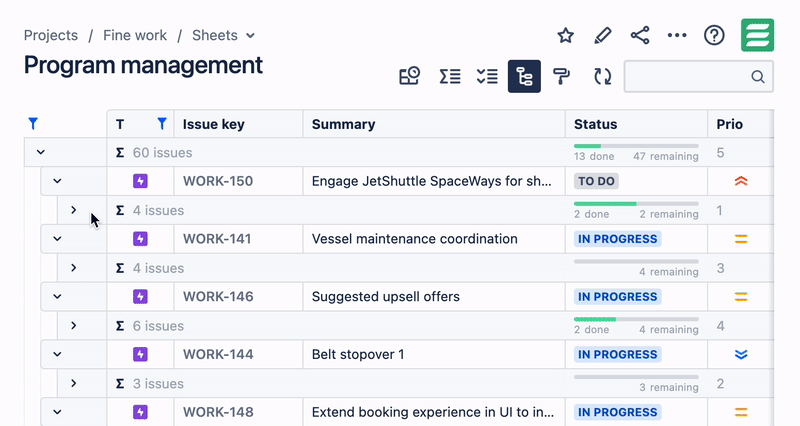The height and width of the screenshot is (426, 800).
Task: Expand the 6 issues group row
Action: (x=73, y=326)
